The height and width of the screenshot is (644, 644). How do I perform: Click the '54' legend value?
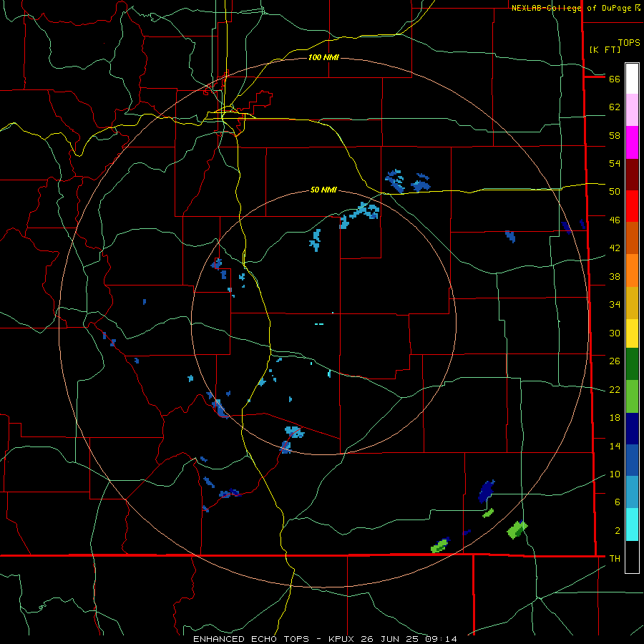coord(615,163)
